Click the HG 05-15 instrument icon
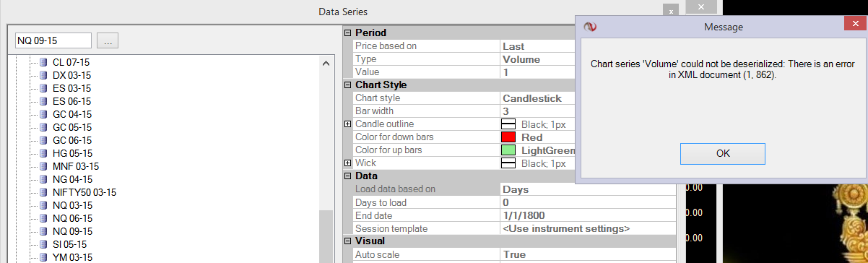 (x=44, y=154)
